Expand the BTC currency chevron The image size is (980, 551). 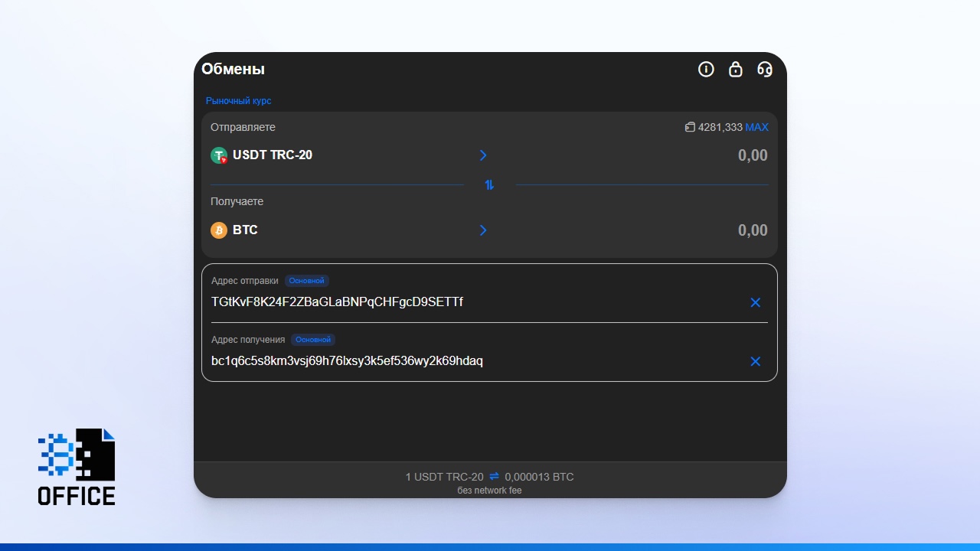pos(483,230)
